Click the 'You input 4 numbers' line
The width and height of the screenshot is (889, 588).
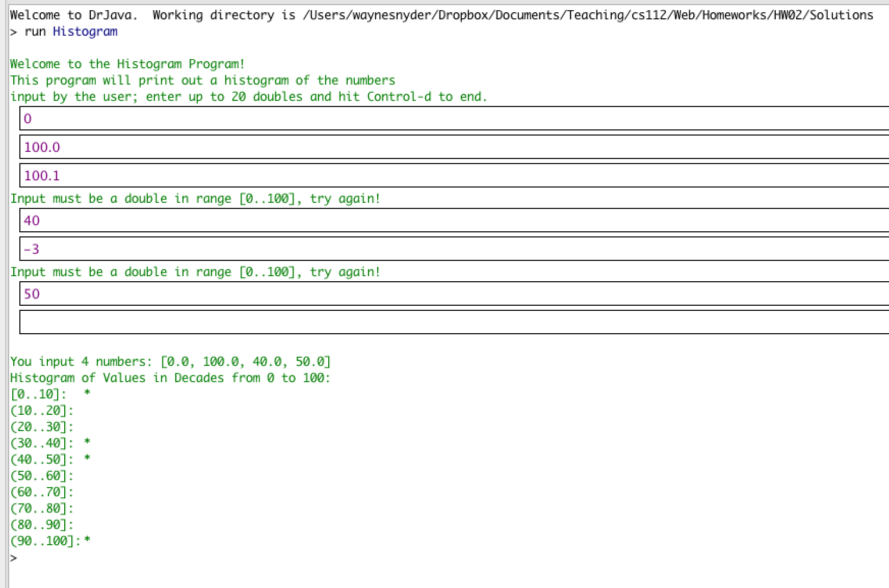170,362
